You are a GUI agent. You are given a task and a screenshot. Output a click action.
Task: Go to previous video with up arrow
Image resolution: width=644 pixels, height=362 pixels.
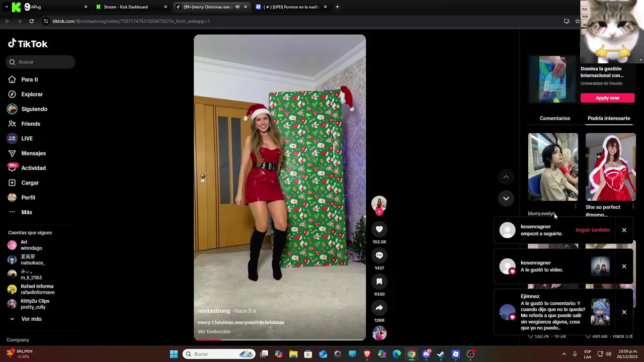click(x=506, y=177)
